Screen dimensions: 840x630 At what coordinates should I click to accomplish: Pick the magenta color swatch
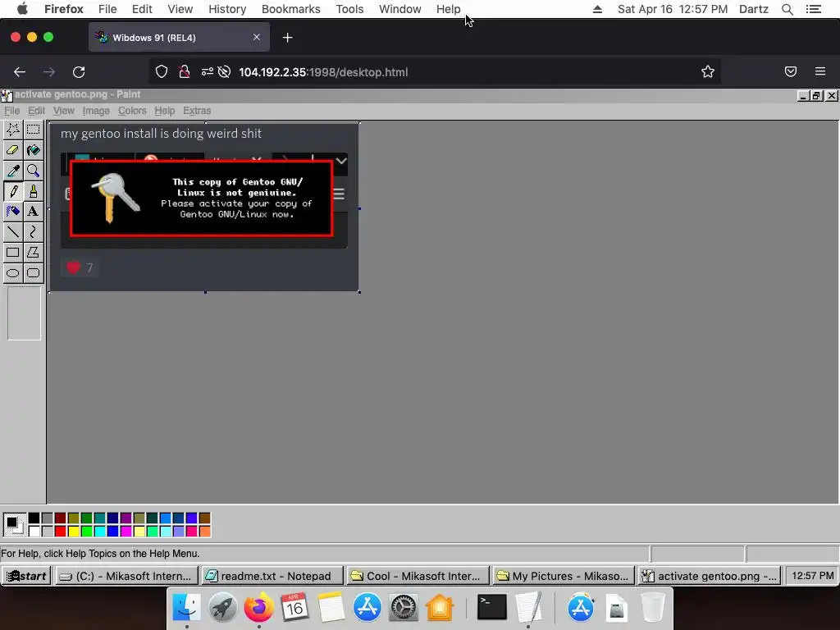click(126, 531)
